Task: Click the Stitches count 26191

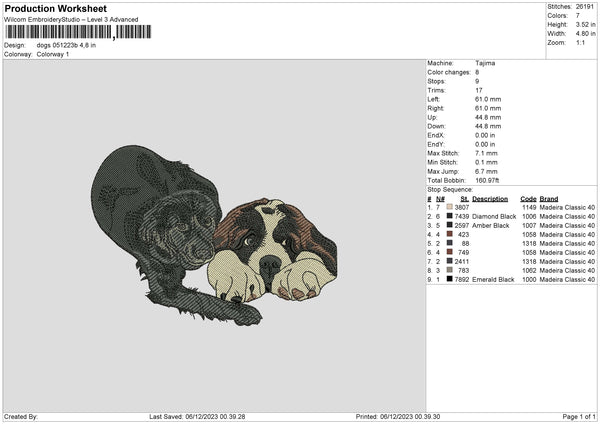Action: pyautogui.click(x=583, y=7)
